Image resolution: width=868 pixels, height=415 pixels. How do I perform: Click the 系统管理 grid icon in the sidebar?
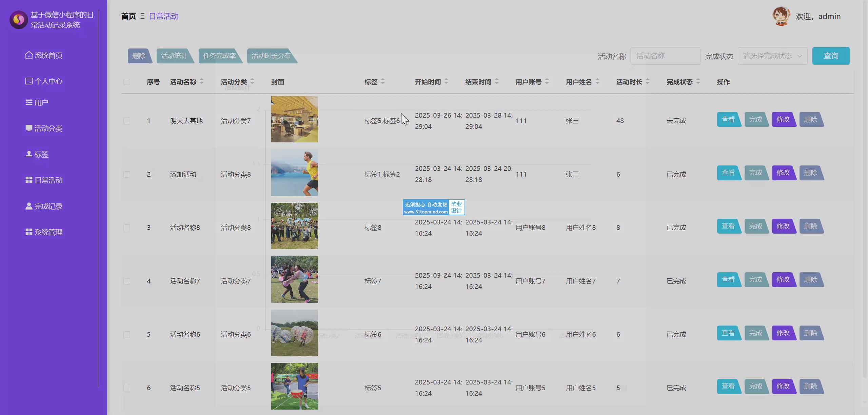(29, 232)
